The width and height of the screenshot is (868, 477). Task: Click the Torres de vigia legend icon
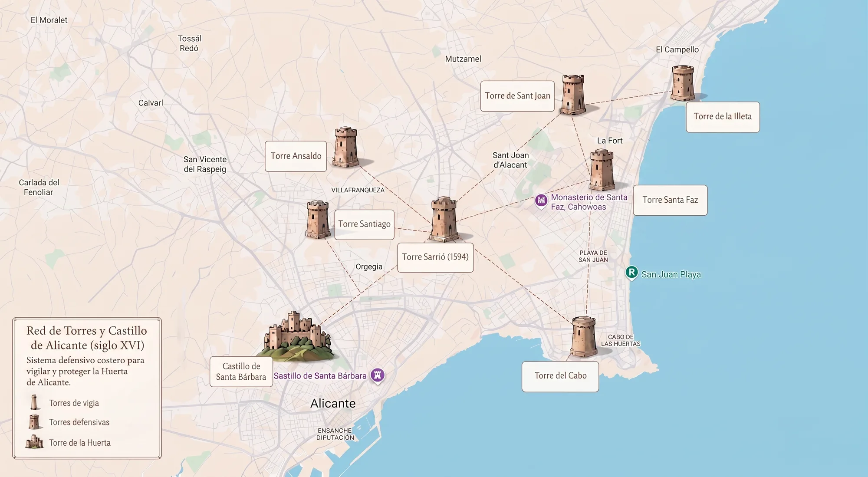pos(34,402)
